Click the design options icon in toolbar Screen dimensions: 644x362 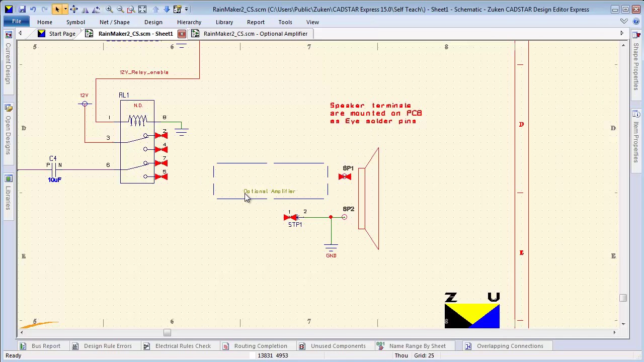pyautogui.click(x=177, y=9)
